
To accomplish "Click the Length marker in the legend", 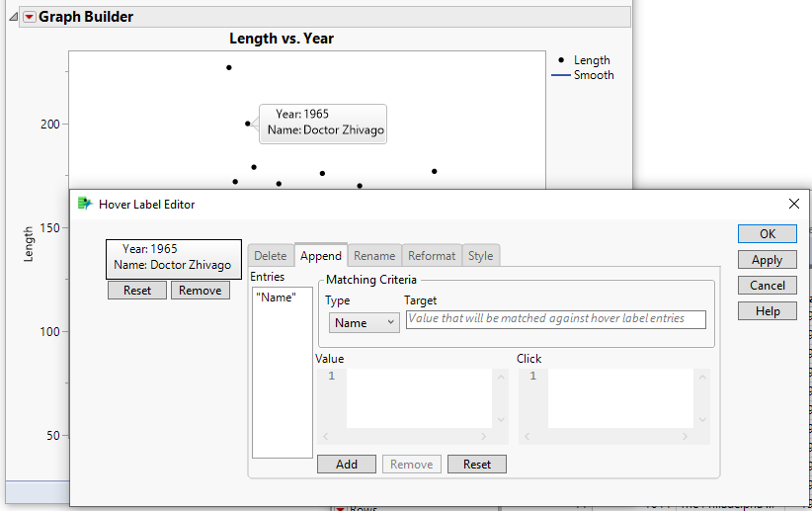I will [561, 60].
